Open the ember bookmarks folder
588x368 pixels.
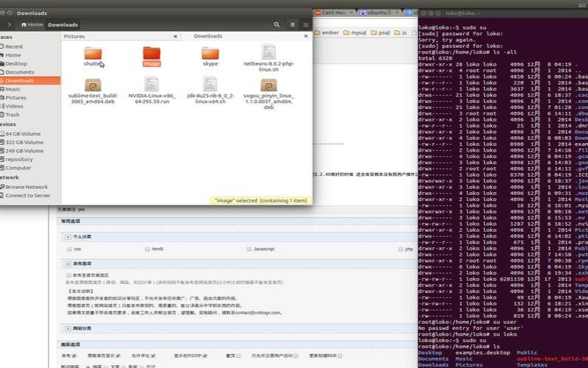[326, 32]
